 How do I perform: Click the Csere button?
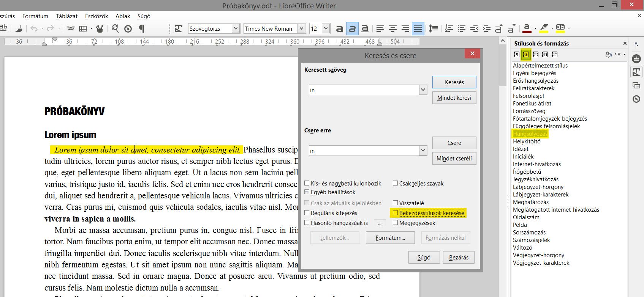click(454, 143)
